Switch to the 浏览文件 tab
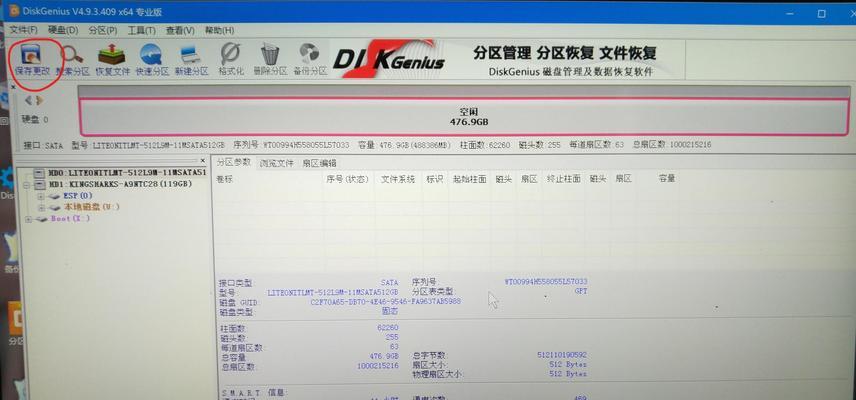Screen dimensions: 856x400 point(277,163)
